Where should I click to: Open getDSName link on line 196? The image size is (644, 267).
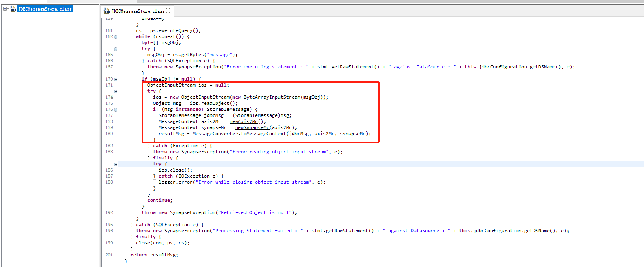(x=537, y=231)
